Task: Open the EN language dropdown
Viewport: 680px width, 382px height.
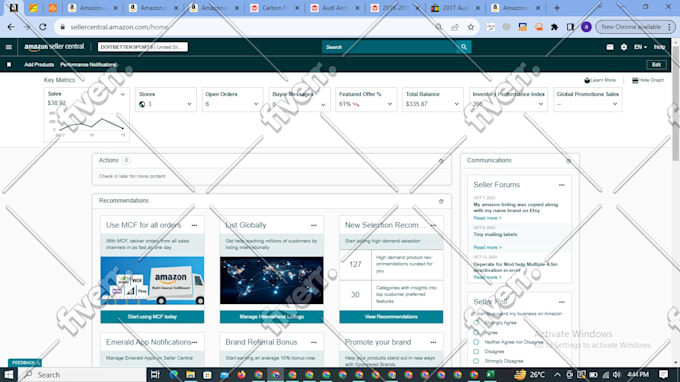Action: pos(640,47)
